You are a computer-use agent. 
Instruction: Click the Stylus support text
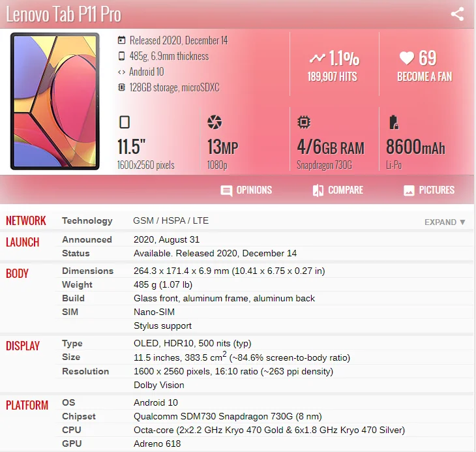pyautogui.click(x=162, y=325)
